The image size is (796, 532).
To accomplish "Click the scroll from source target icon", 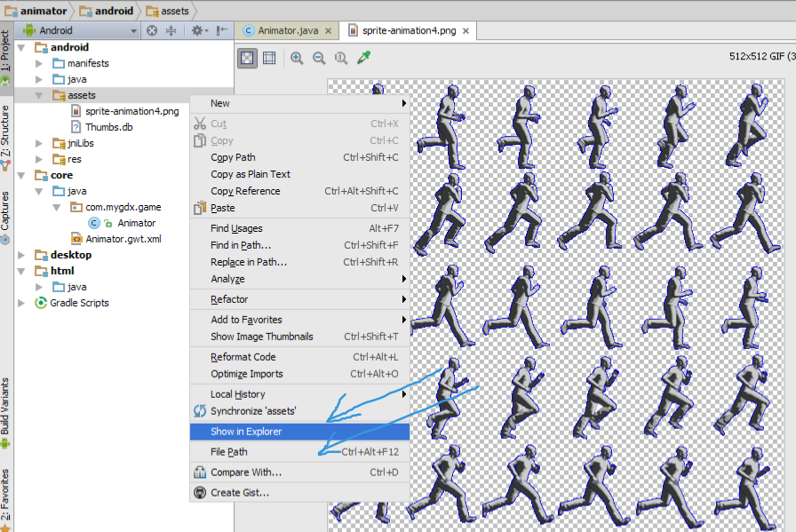I will coord(152,31).
